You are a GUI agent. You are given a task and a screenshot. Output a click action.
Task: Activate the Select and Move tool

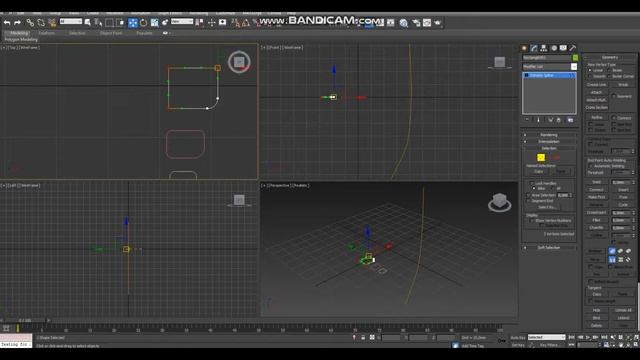click(133, 23)
